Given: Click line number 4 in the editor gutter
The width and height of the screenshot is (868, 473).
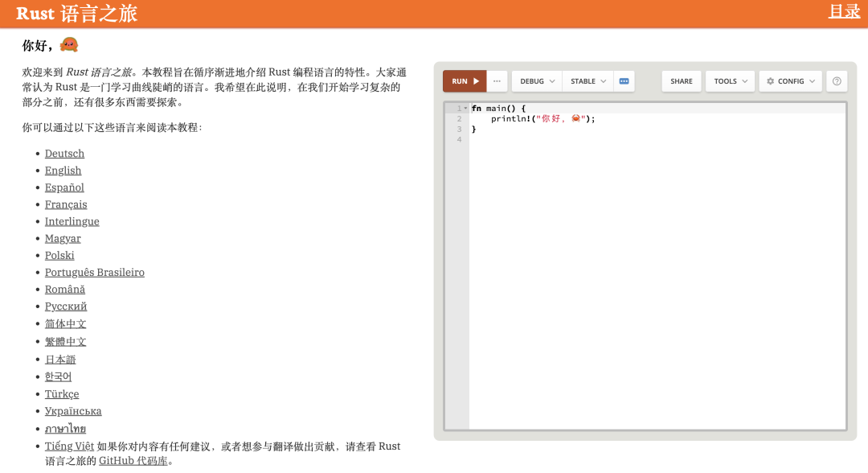Looking at the screenshot, I should pyautogui.click(x=459, y=140).
